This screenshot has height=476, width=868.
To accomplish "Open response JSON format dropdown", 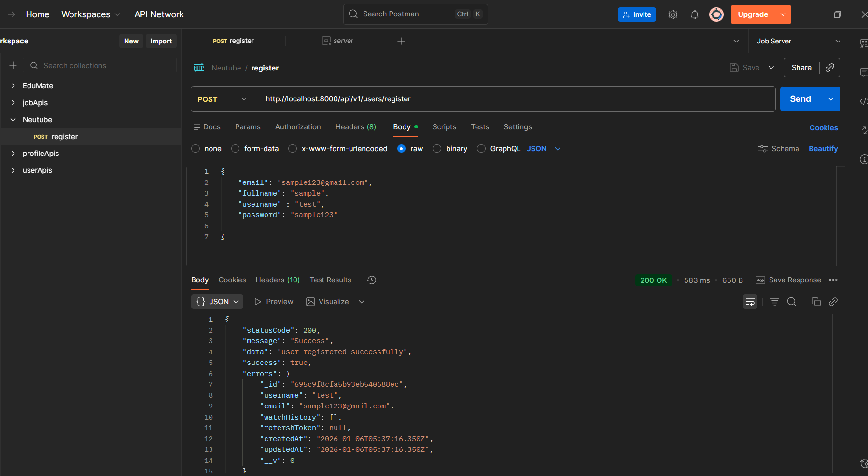I will (x=217, y=302).
